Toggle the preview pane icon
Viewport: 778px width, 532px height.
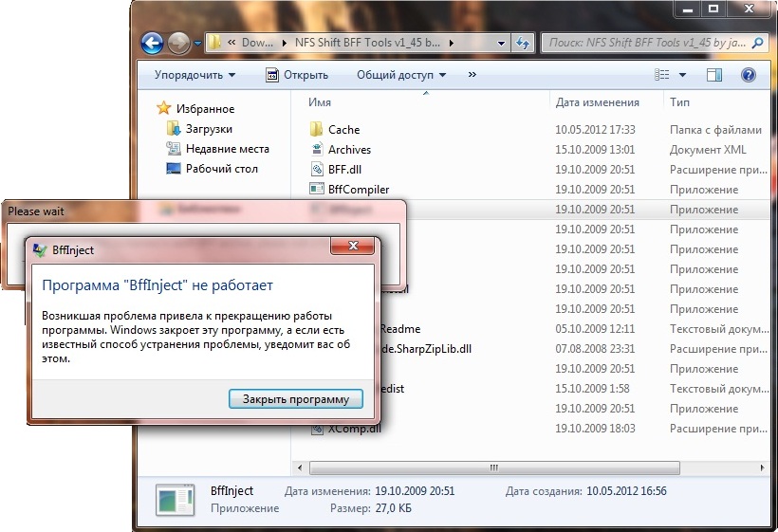(714, 75)
